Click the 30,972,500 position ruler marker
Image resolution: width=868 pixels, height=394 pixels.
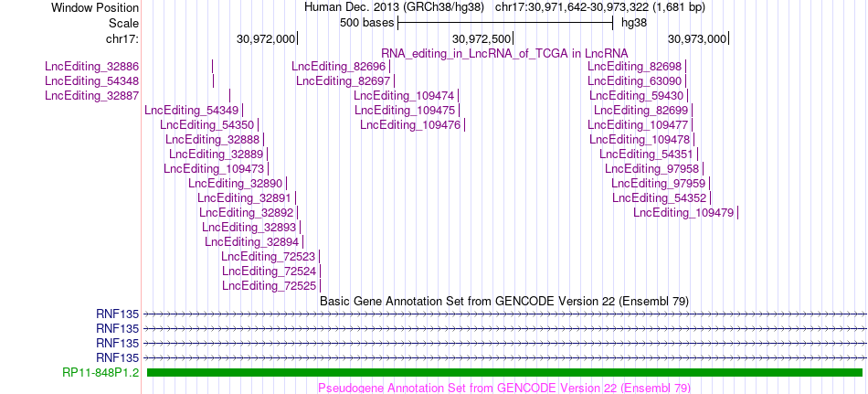click(513, 38)
